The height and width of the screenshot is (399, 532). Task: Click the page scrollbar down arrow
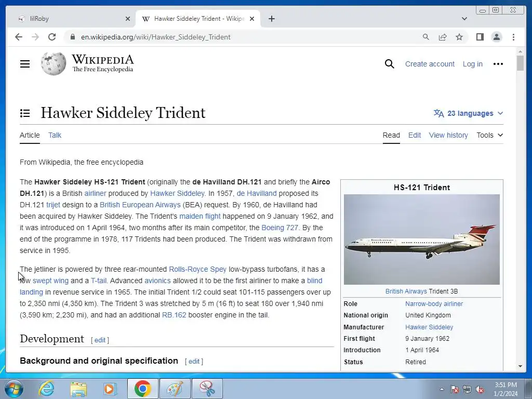[x=520, y=366]
